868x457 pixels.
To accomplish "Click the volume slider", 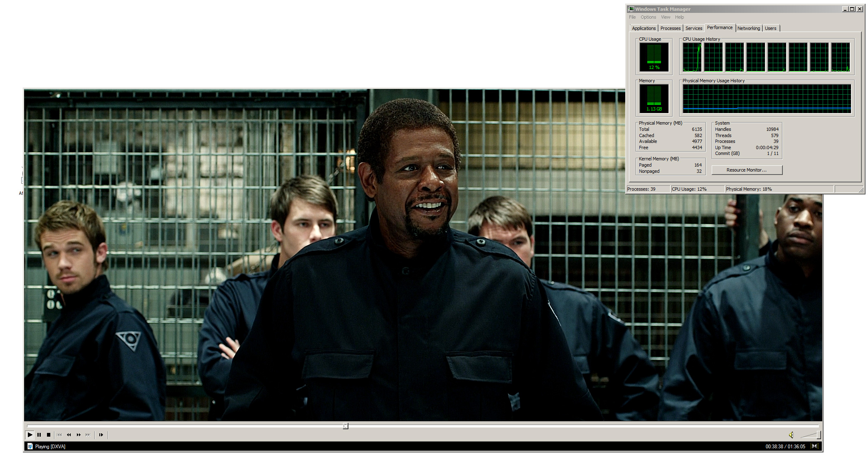I will point(811,435).
